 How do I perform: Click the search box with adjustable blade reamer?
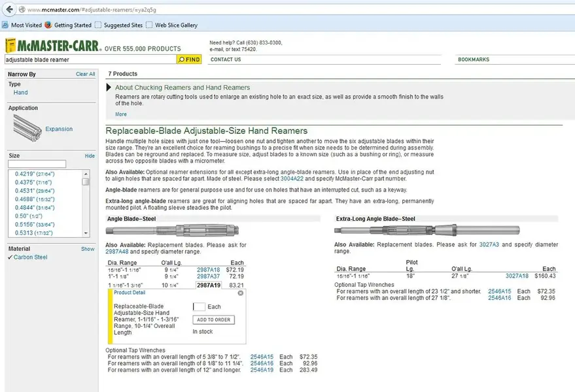tap(90, 59)
